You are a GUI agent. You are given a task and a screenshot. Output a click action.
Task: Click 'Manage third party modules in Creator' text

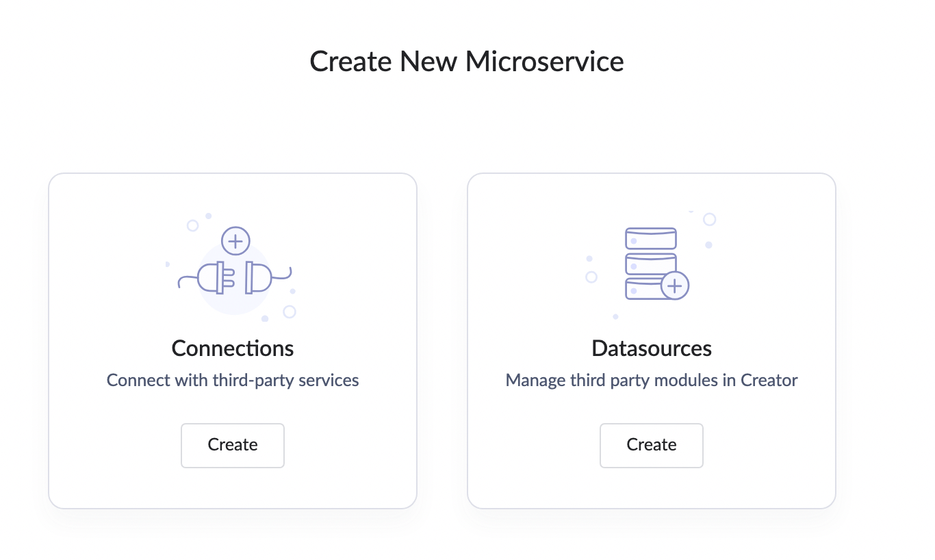[652, 380]
